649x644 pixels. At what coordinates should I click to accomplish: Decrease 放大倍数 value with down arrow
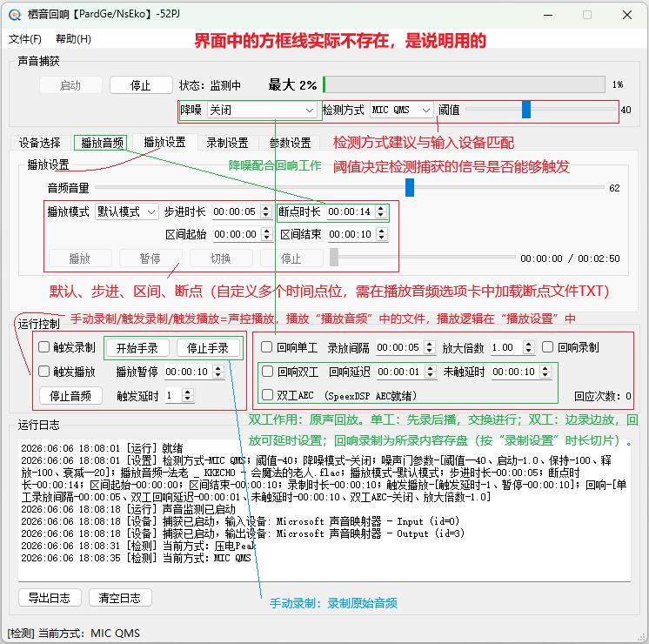pos(528,351)
